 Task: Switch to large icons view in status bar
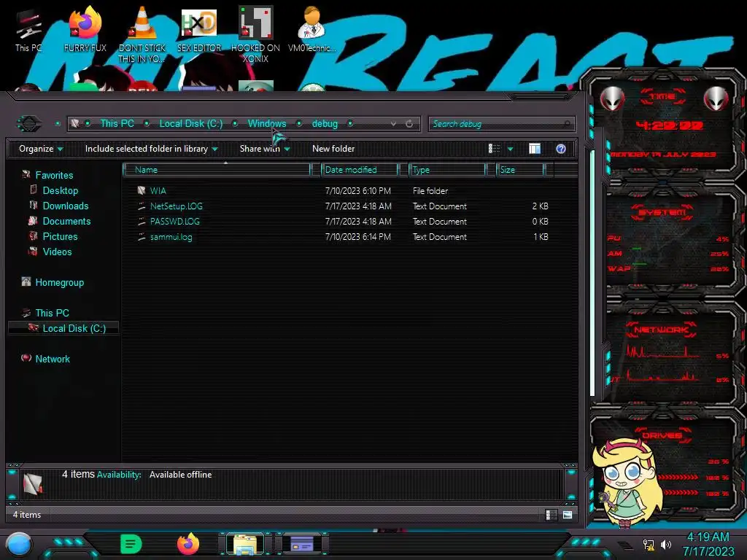tap(567, 515)
